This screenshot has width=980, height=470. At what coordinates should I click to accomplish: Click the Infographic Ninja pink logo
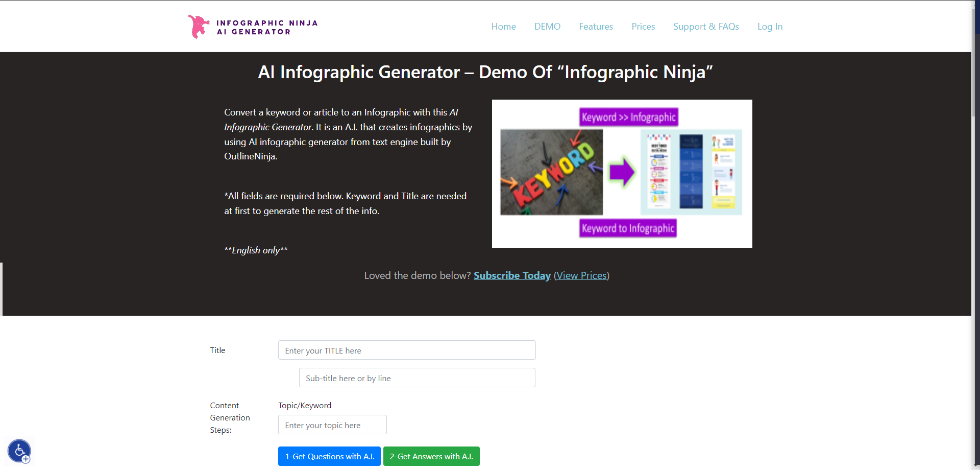pyautogui.click(x=199, y=26)
